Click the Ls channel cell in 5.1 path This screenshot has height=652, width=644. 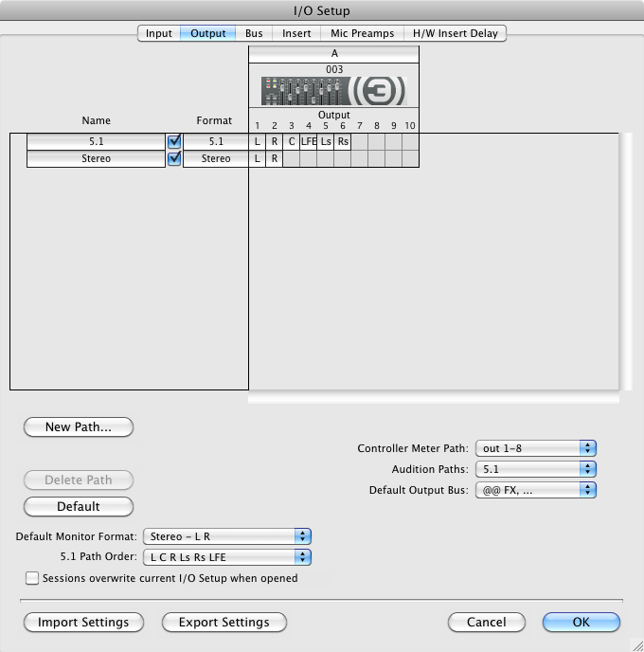tap(326, 141)
